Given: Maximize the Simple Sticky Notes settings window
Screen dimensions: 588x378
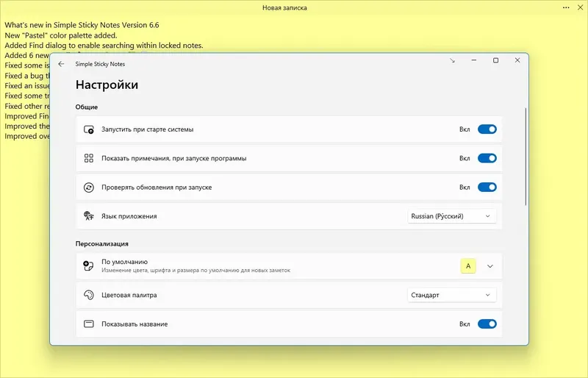Looking at the screenshot, I should pyautogui.click(x=495, y=60).
